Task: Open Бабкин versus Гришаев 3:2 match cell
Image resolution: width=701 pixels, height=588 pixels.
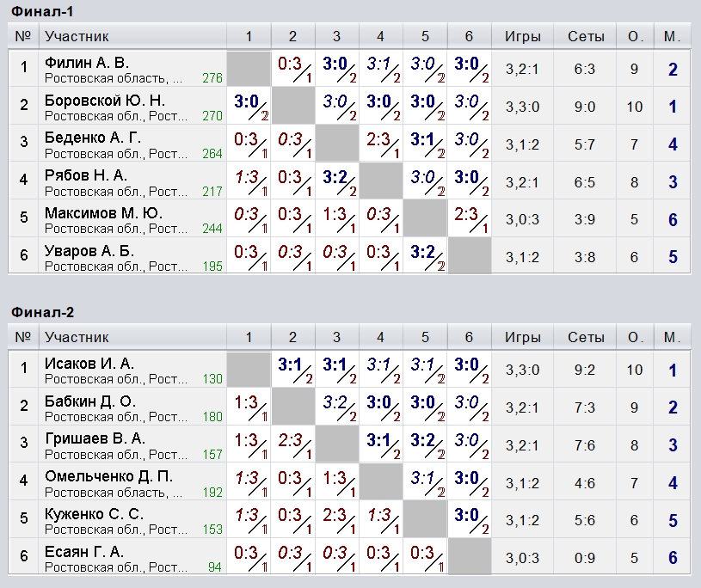Action: click(337, 407)
